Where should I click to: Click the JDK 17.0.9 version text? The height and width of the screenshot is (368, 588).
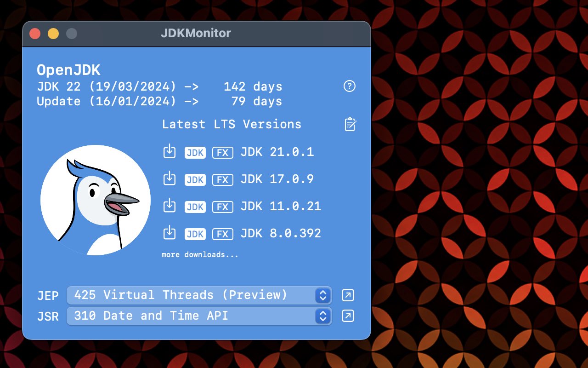click(277, 179)
